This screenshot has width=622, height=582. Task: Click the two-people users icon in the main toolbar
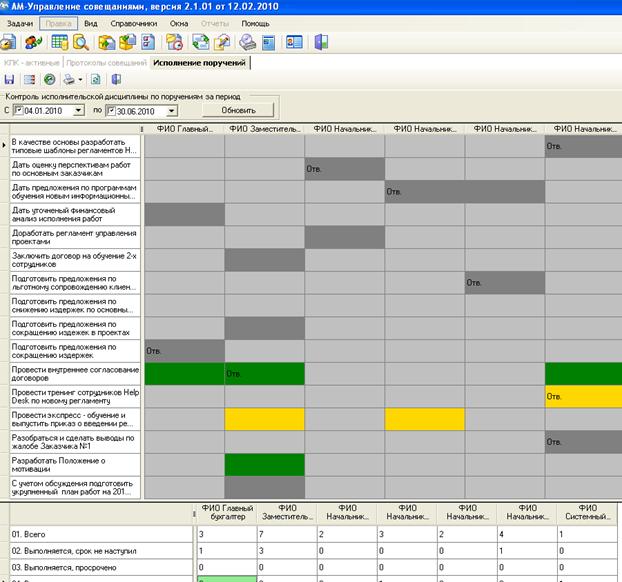click(33, 42)
